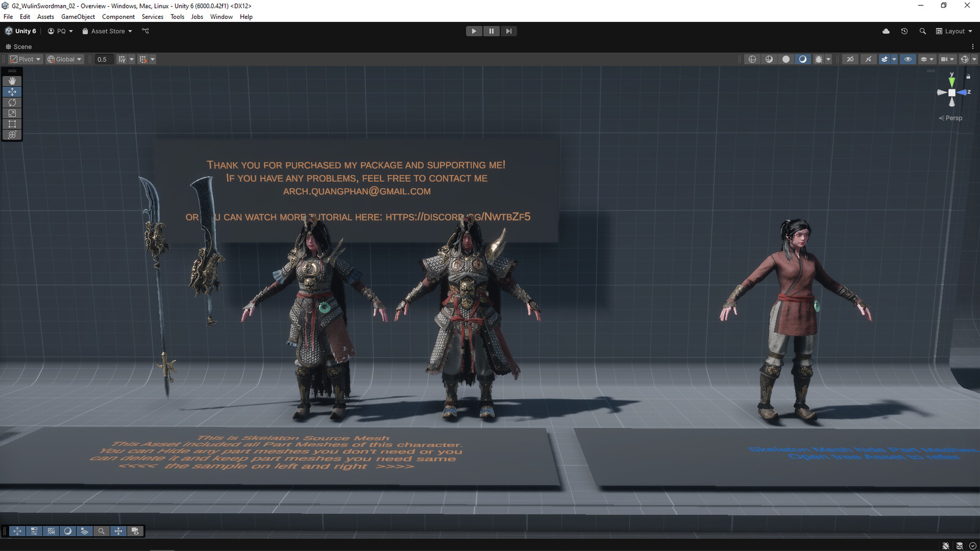Toggle Cameras overlay in bottom bar

click(x=135, y=531)
